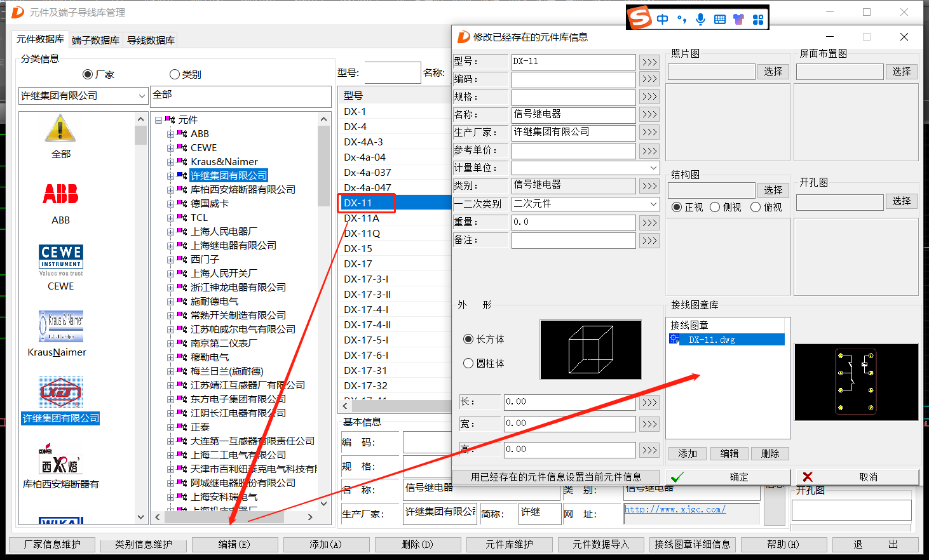The height and width of the screenshot is (560, 929).
Task: Switch to 元件数据库 tab
Action: click(x=40, y=39)
